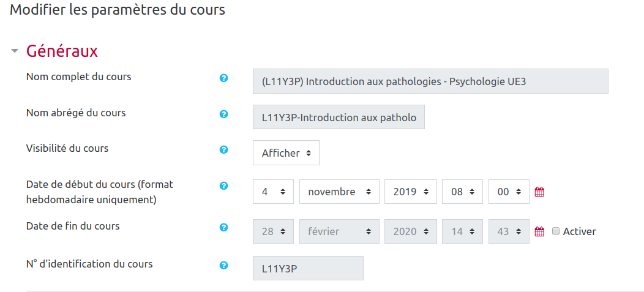Show help for Visibilité du cours
The image size is (644, 292).
tap(224, 150)
